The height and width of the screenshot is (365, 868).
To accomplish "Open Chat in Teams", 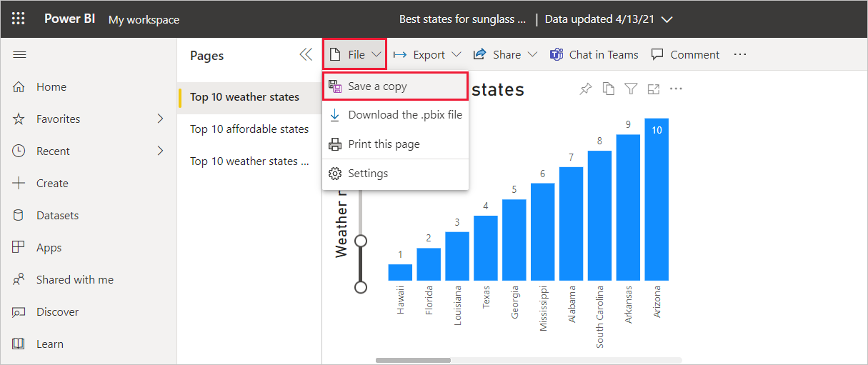I will [x=594, y=55].
